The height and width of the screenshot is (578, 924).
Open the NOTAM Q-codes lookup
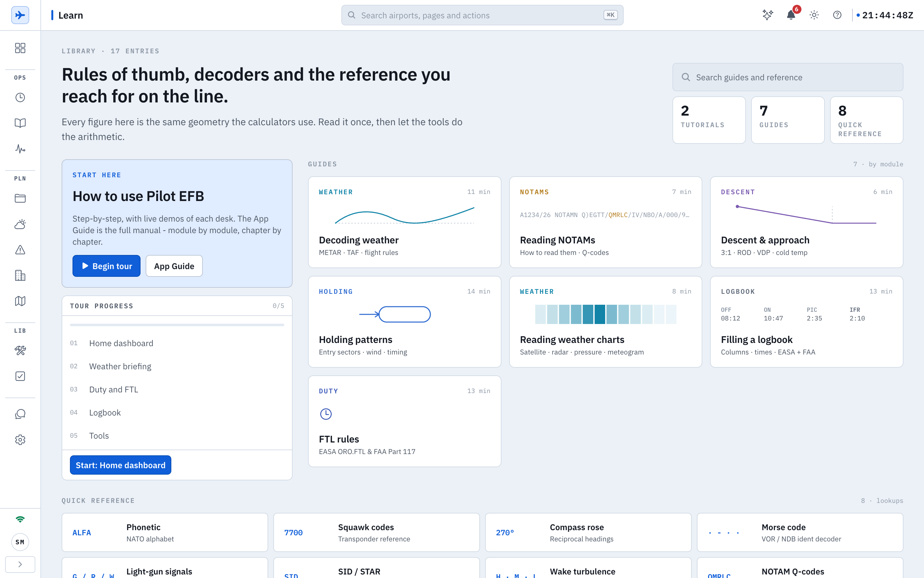(x=800, y=568)
